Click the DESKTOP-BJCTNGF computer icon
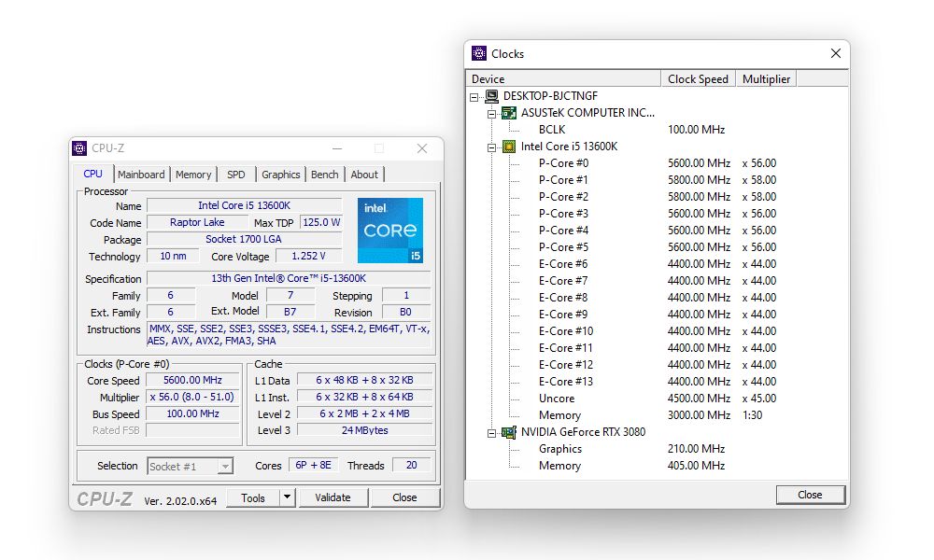This screenshot has height=560, width=934. tap(491, 96)
